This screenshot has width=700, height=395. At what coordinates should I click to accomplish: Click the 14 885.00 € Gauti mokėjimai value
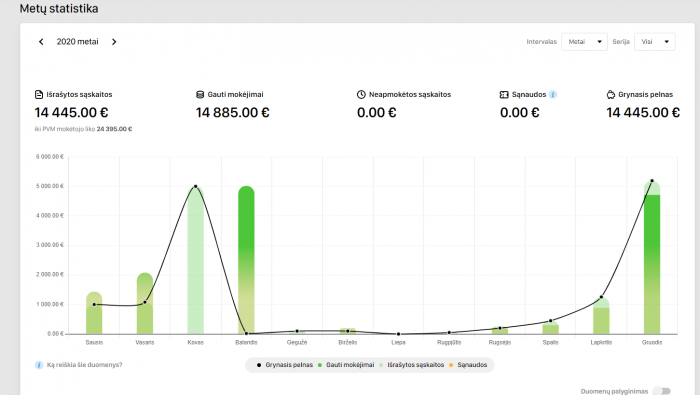point(233,112)
